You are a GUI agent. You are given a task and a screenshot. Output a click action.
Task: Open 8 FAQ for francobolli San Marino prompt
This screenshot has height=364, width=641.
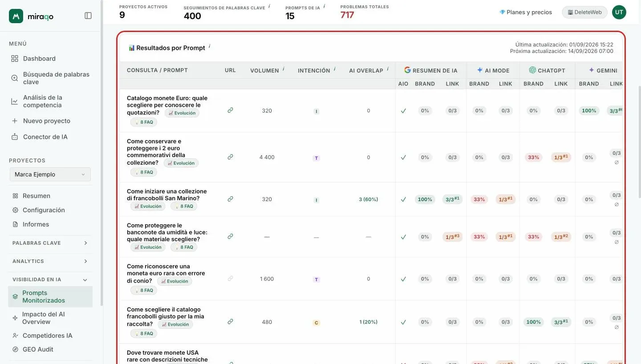coord(184,206)
